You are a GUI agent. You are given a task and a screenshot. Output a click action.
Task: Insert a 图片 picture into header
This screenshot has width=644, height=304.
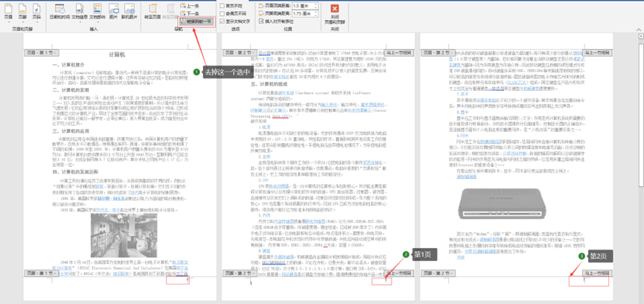[x=114, y=11]
